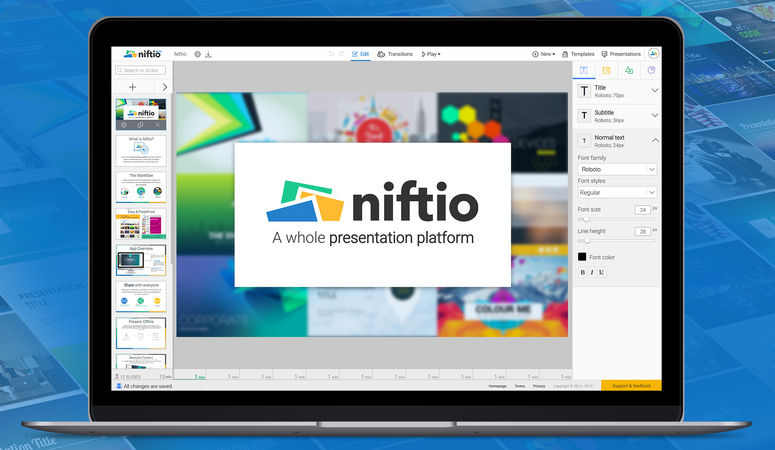Click first green 1 min timeline marker
This screenshot has width=775, height=450.
pyautogui.click(x=200, y=377)
